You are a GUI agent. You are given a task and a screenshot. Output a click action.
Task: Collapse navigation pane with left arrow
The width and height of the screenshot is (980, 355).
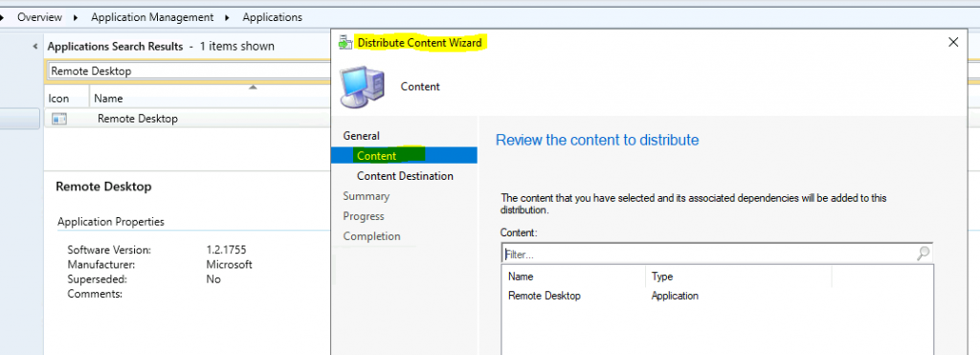[x=35, y=46]
